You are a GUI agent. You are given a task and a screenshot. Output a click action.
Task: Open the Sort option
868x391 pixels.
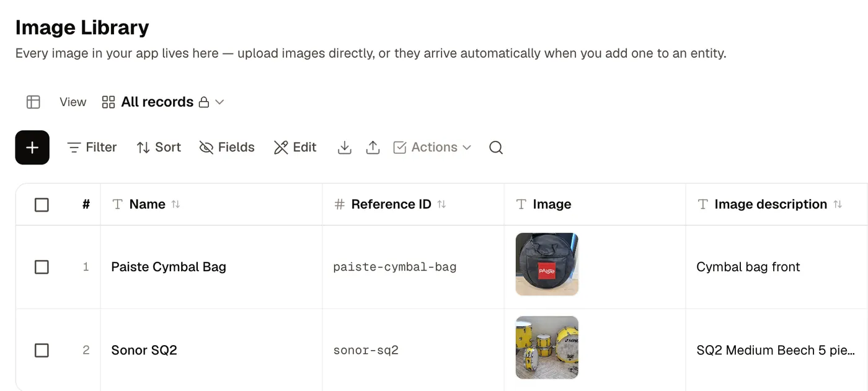tap(159, 147)
